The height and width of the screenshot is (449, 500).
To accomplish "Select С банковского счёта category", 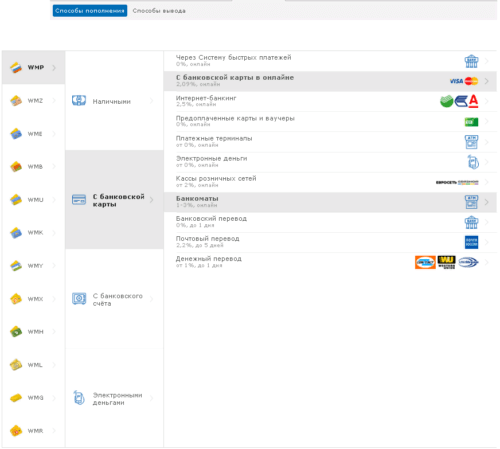I will click(114, 299).
